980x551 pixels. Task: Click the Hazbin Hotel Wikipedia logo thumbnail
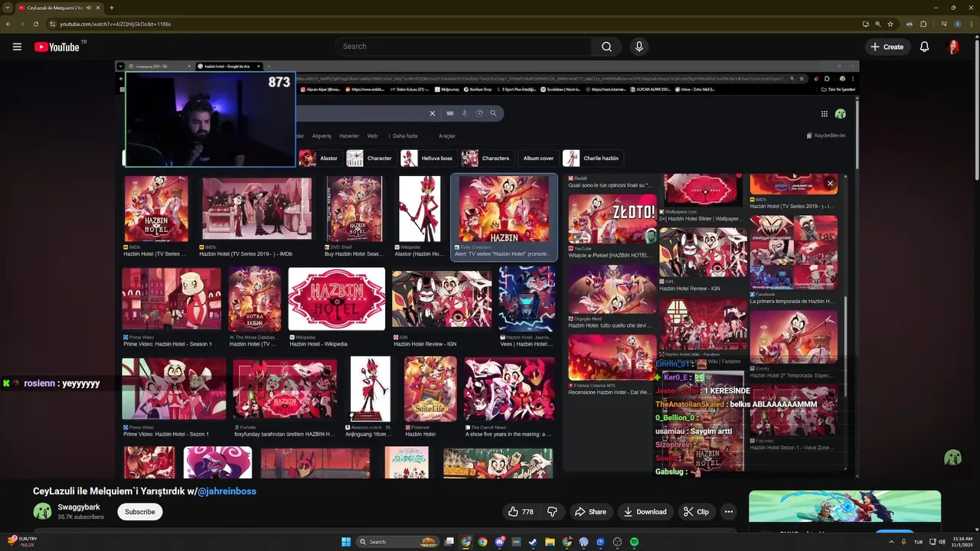(337, 298)
